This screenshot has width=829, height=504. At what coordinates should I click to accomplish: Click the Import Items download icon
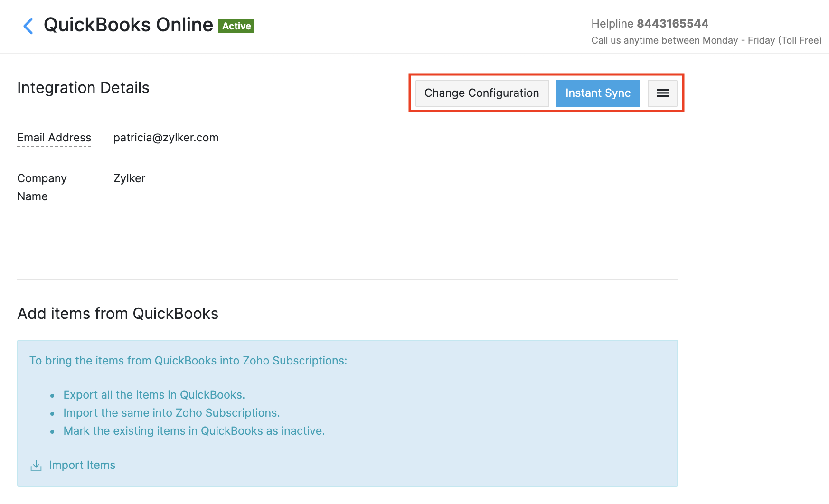click(36, 466)
